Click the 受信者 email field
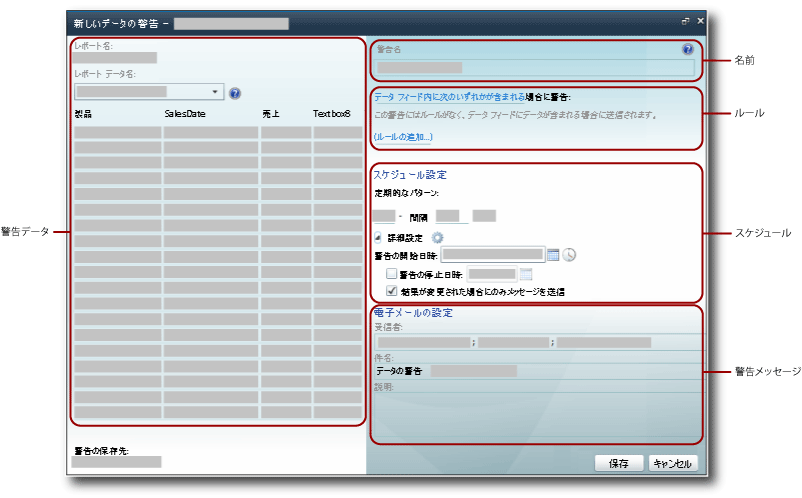The height and width of the screenshot is (498, 802). 539,343
